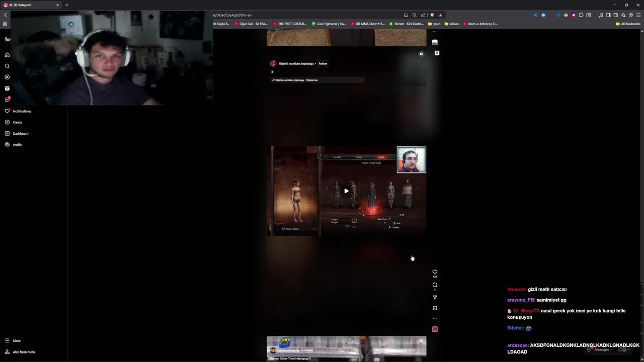
Task: Open the JRE MMA Show bookmark
Action: click(x=368, y=24)
